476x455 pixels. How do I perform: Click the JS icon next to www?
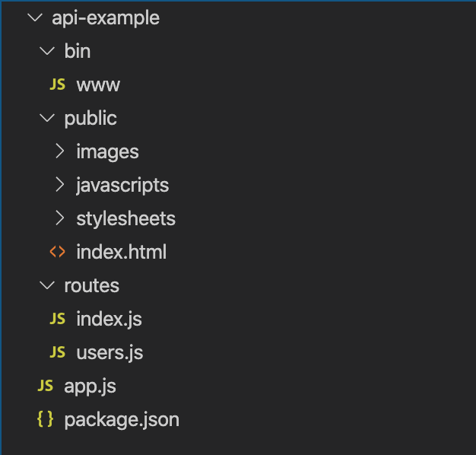57,84
